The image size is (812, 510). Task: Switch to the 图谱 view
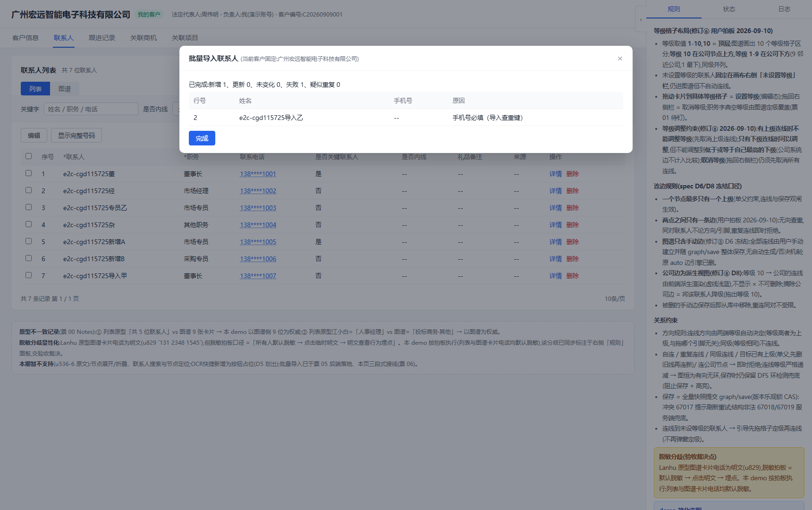(65, 89)
